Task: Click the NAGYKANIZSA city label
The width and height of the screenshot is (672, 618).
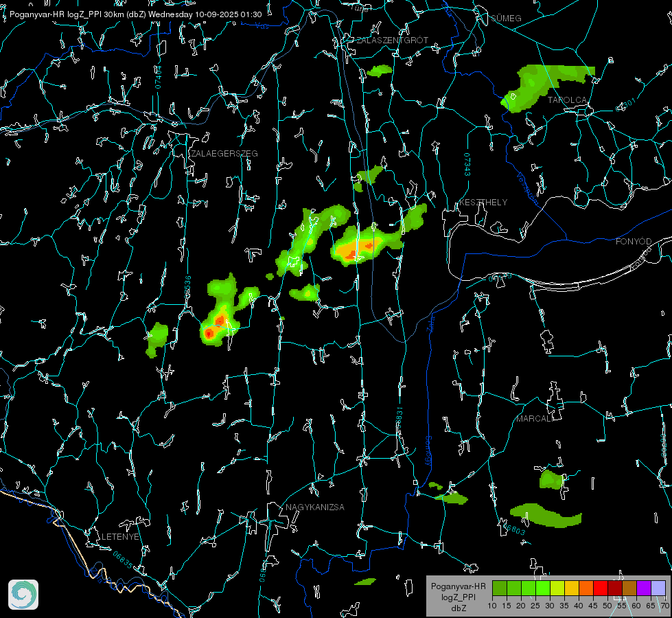Action: click(315, 507)
